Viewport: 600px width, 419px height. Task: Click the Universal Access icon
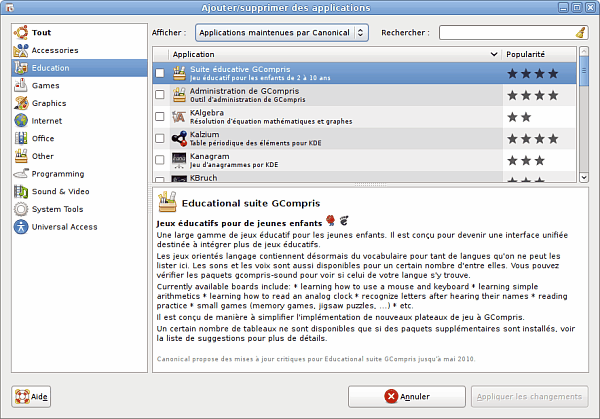tap(21, 227)
